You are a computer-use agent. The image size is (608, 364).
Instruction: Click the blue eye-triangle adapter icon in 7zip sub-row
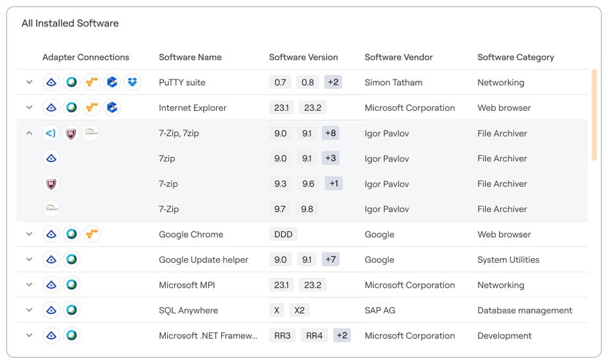[51, 158]
